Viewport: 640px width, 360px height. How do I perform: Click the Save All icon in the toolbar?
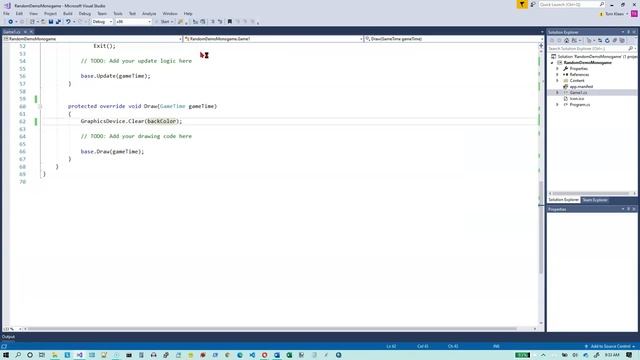coord(58,22)
